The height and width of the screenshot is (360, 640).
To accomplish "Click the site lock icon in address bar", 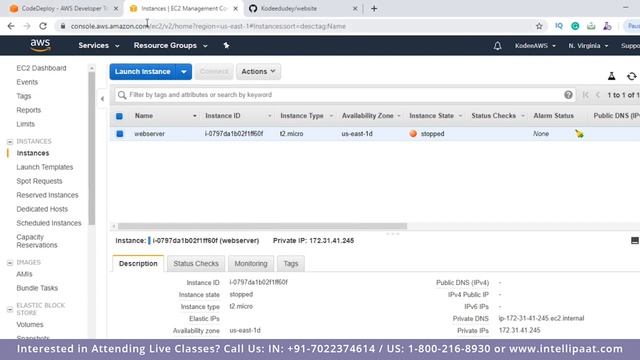I will coord(62,26).
